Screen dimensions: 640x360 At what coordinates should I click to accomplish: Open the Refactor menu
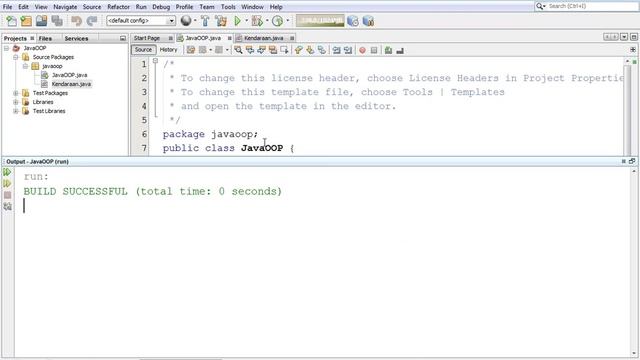[x=118, y=7]
